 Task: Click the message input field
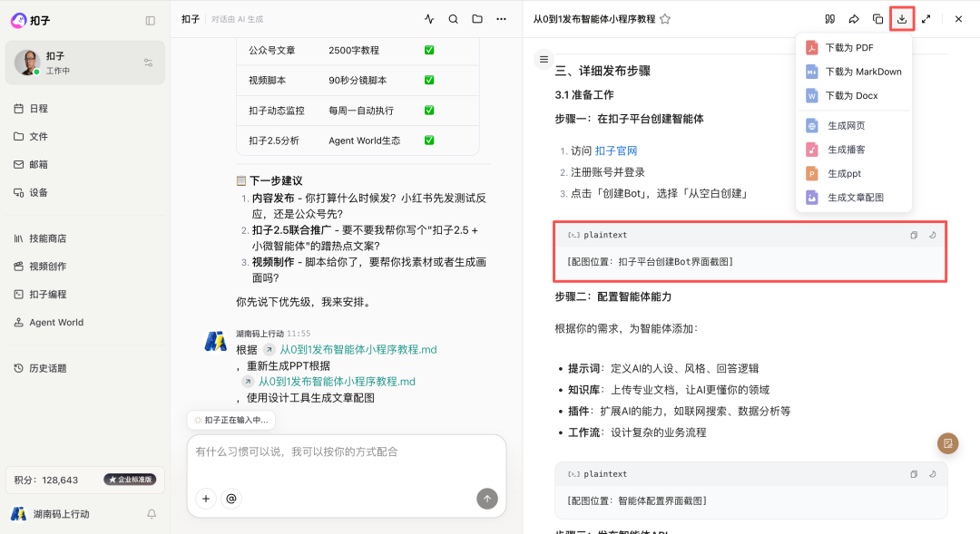click(347, 452)
